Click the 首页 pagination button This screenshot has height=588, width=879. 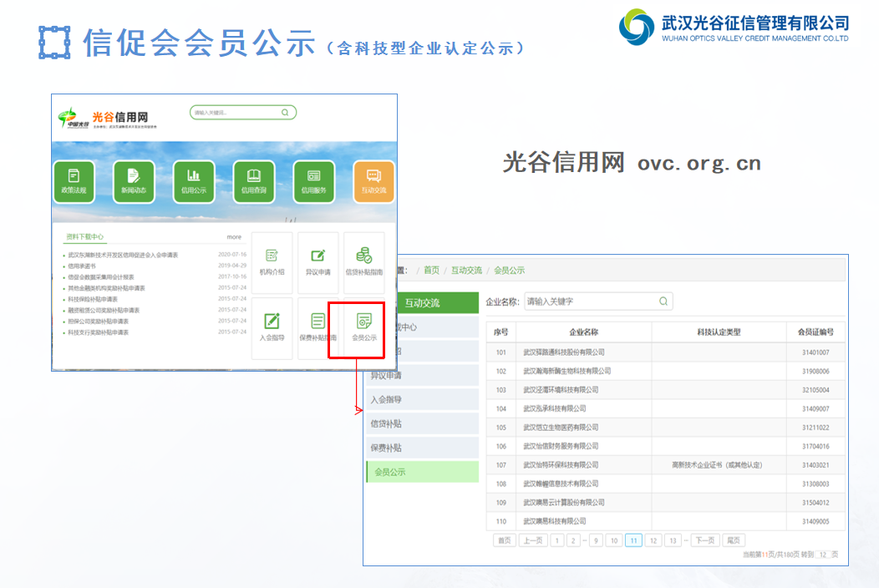pos(505,540)
